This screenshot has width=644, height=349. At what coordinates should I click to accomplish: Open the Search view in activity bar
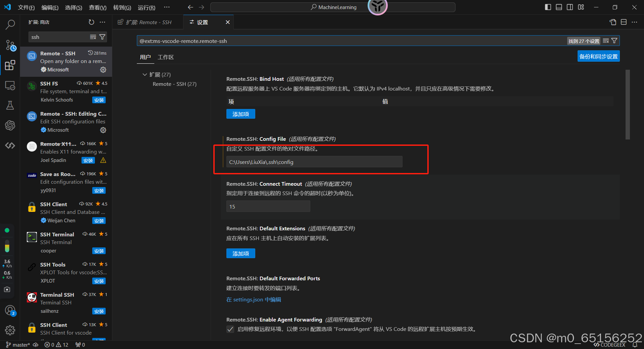(x=10, y=24)
